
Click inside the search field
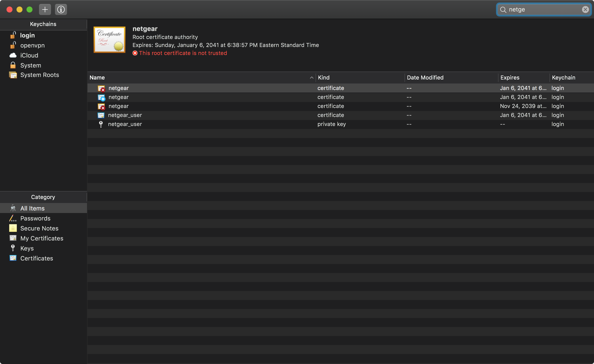pos(542,9)
